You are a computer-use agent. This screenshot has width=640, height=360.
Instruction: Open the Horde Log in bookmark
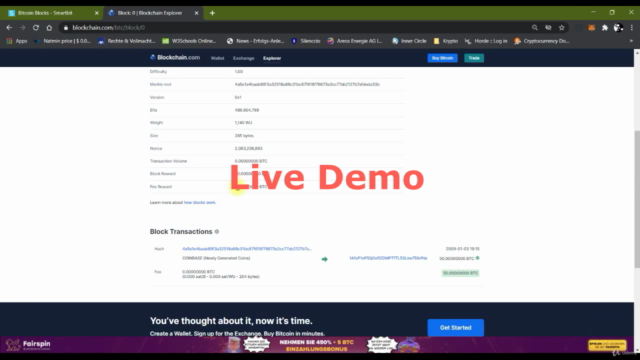[486, 41]
